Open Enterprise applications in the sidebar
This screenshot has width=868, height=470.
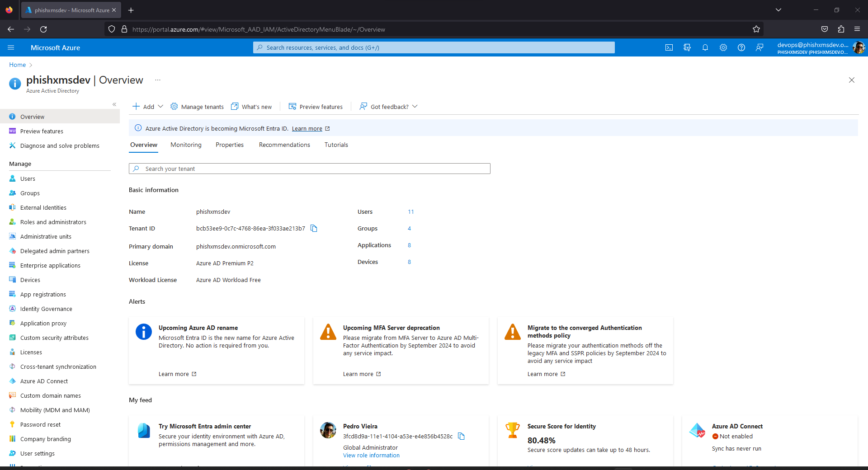[x=60, y=265]
